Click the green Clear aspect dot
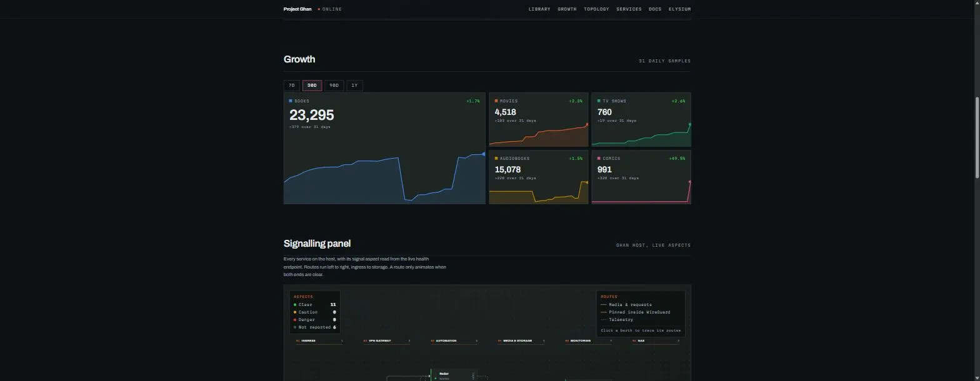 (x=295, y=305)
